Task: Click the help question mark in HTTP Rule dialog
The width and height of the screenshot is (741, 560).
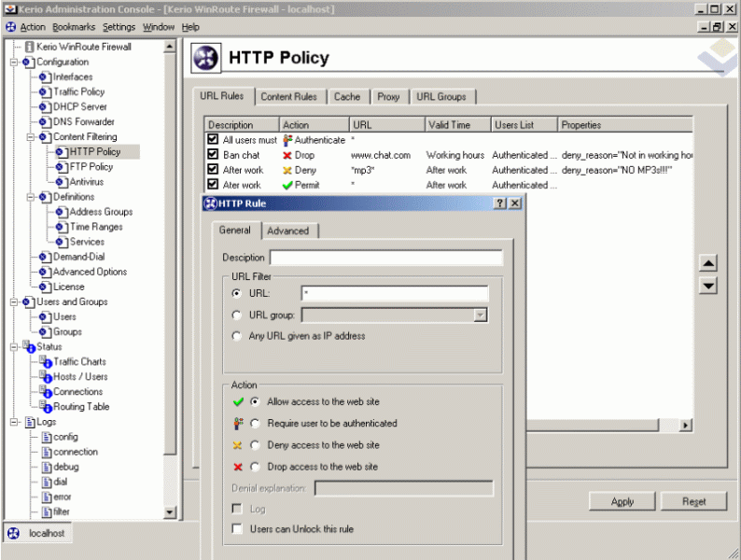Action: tap(499, 203)
